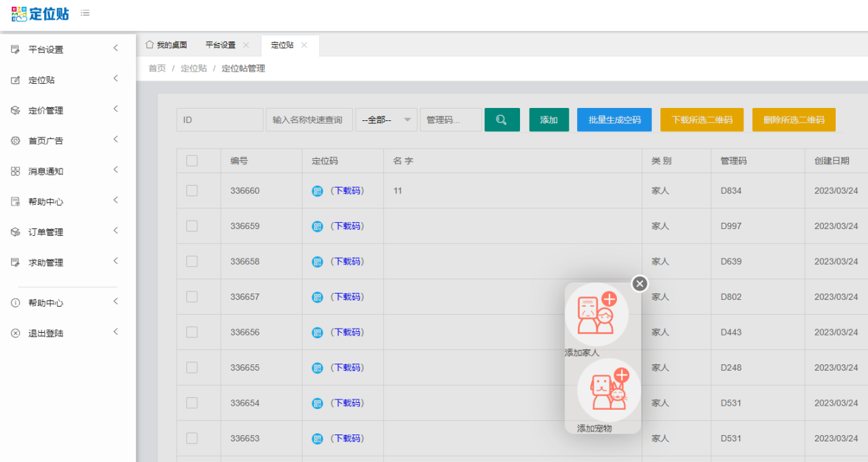Screen dimensions: 868x462
Task: Check the select-all checkbox in table header
Action: (192, 161)
